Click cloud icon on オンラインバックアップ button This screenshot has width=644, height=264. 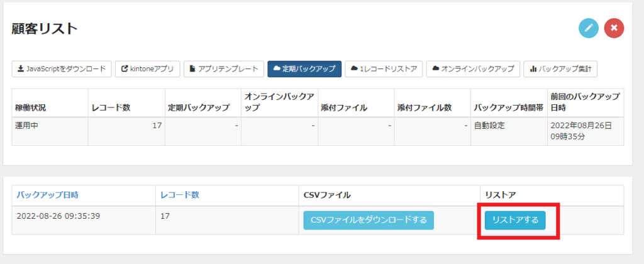[435, 69]
